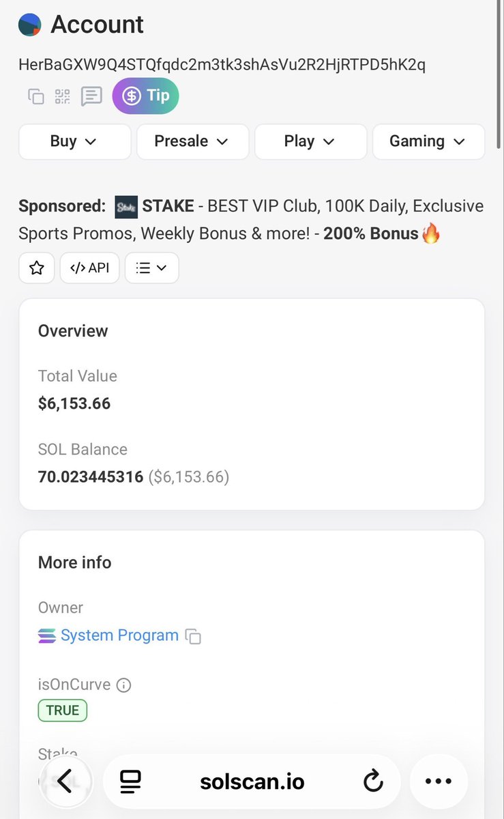
Task: Copy the account address
Action: (35, 96)
